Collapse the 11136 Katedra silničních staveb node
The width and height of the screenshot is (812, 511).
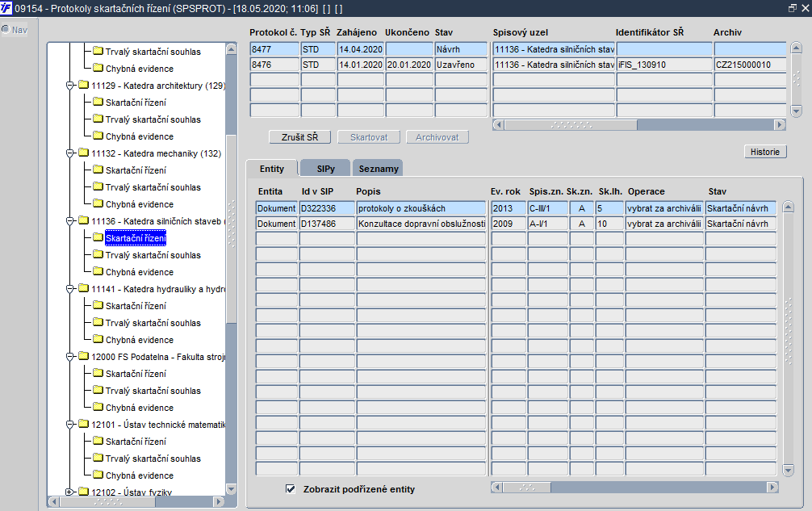pos(70,221)
